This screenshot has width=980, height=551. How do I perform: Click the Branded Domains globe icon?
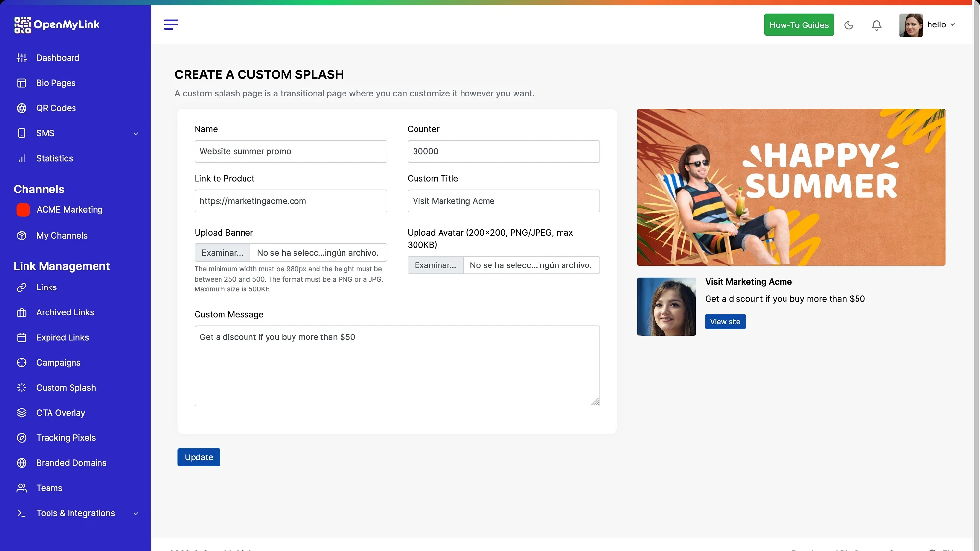pyautogui.click(x=22, y=463)
